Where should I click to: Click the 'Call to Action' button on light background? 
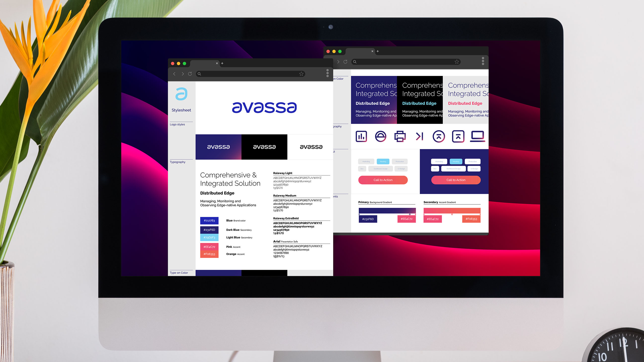click(x=383, y=180)
